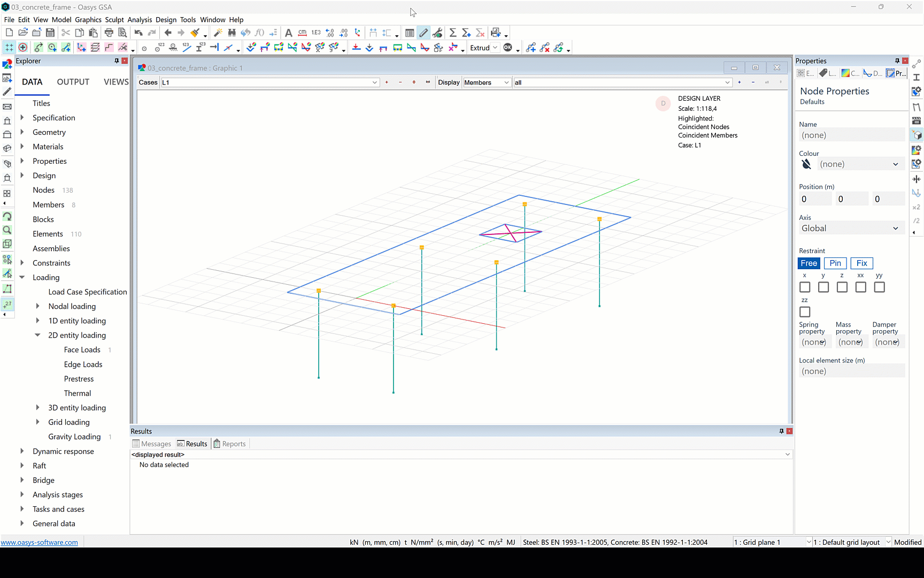
Task: Open the oasys-software.com link
Action: [39, 542]
